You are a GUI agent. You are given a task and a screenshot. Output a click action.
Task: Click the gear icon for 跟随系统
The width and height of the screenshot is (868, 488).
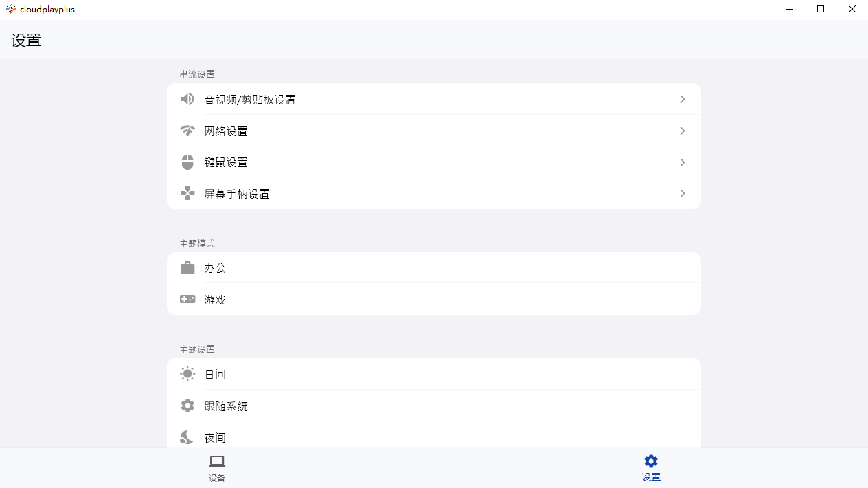tap(187, 406)
